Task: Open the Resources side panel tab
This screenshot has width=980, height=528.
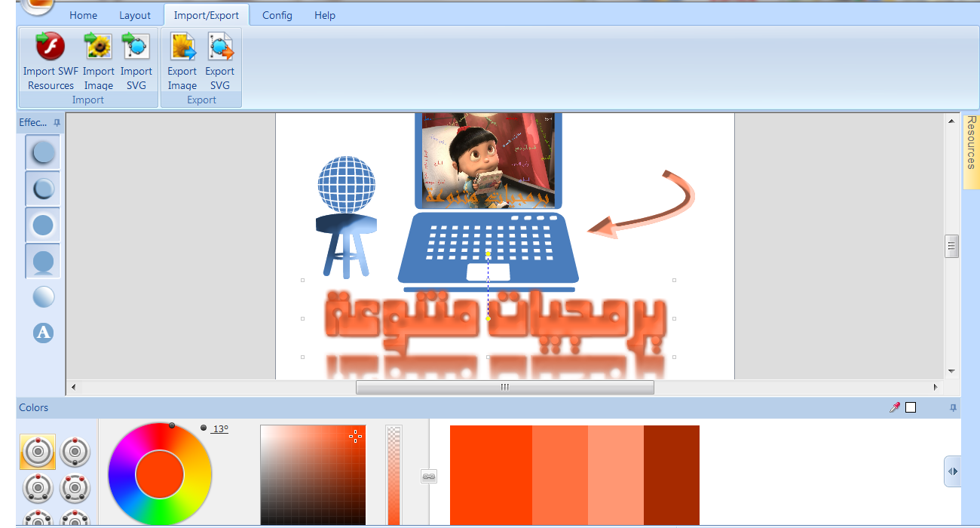Action: (x=971, y=151)
